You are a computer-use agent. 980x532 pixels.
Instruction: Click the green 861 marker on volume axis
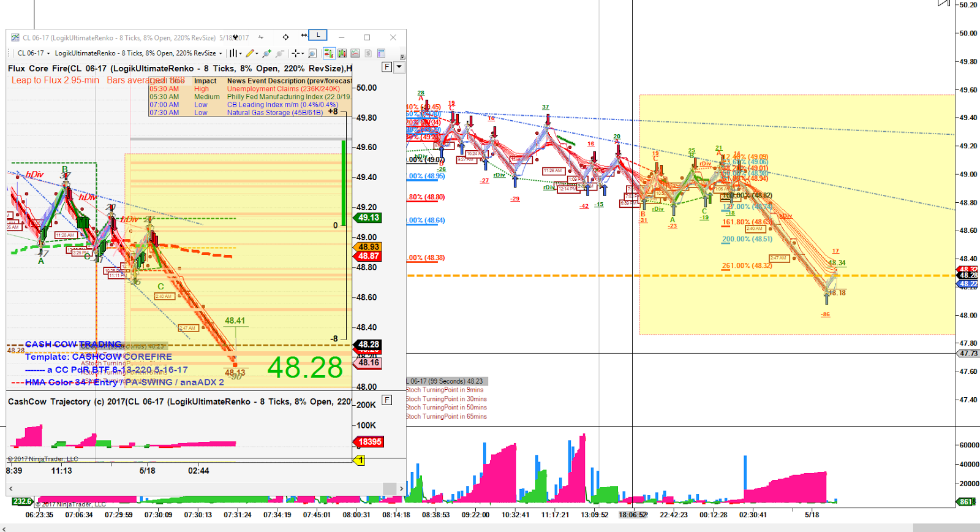click(x=965, y=501)
